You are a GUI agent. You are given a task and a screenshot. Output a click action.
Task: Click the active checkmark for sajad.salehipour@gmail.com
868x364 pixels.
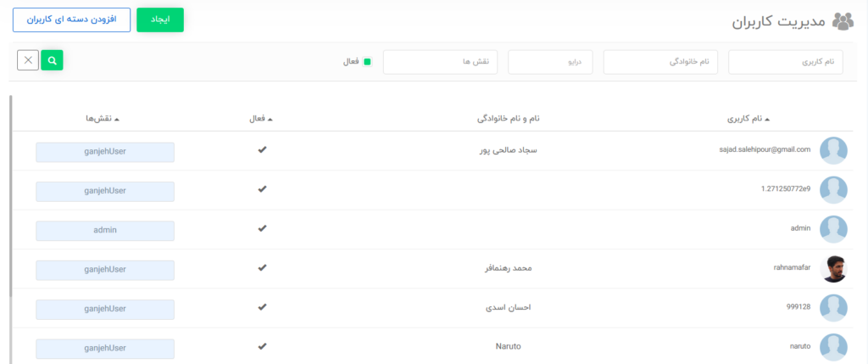click(x=263, y=149)
